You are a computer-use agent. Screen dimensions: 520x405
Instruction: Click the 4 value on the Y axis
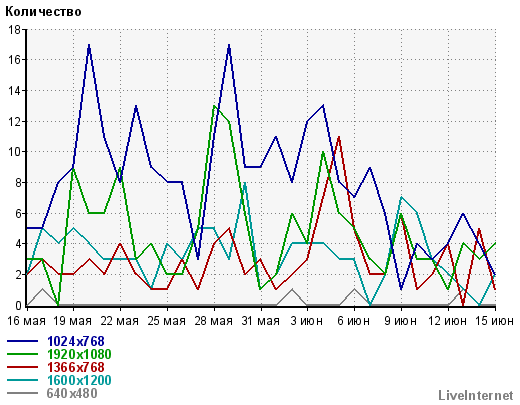click(x=18, y=244)
